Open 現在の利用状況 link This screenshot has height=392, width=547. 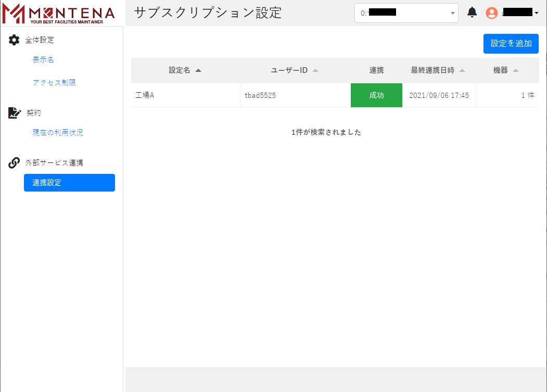58,133
